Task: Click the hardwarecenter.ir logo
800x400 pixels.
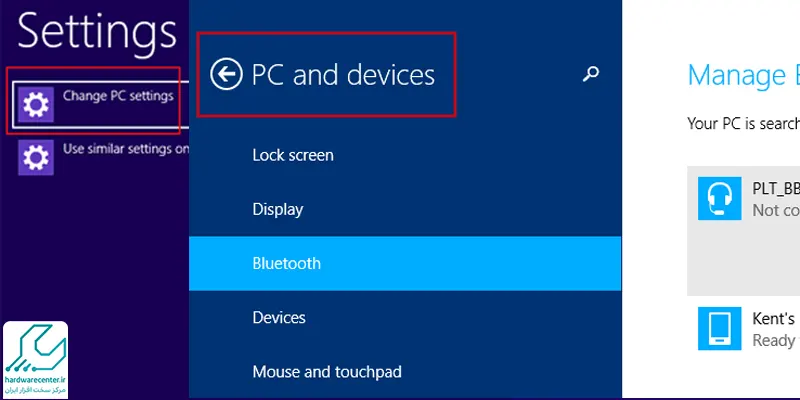Action: (35, 359)
